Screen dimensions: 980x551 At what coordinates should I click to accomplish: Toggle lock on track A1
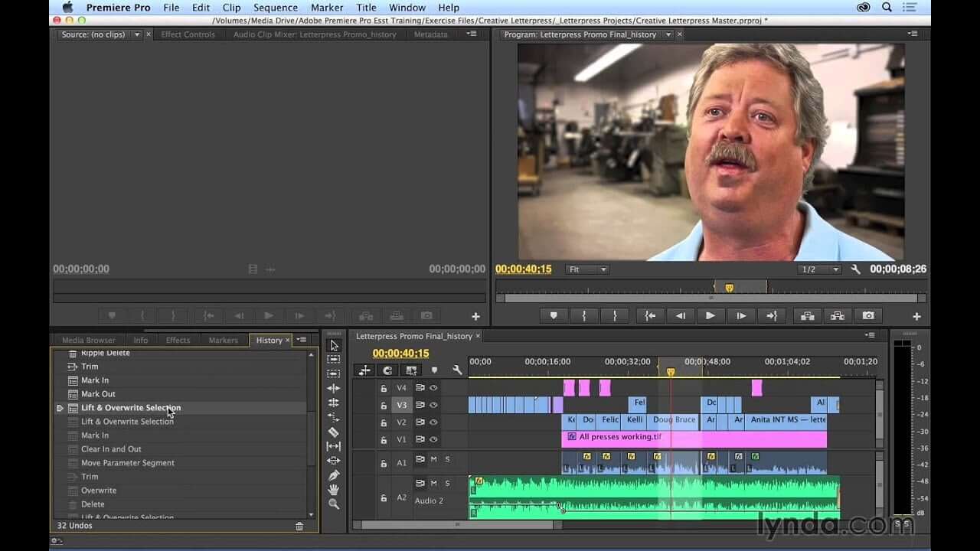(x=384, y=463)
